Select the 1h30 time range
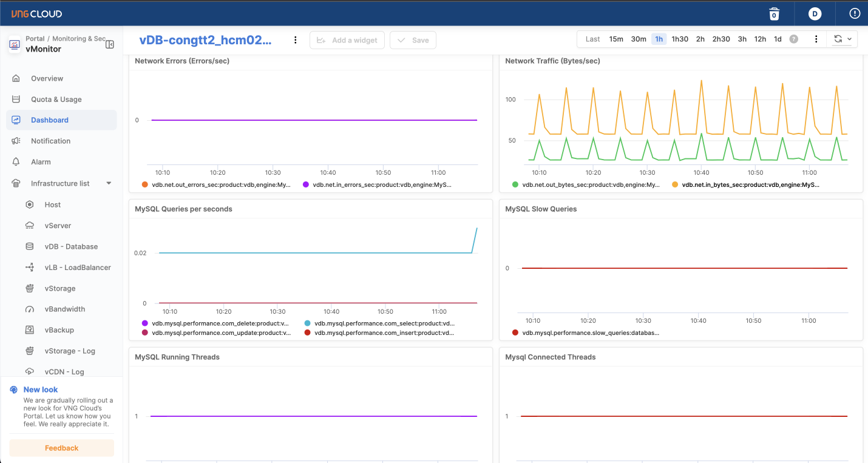The height and width of the screenshot is (463, 868). pos(680,39)
